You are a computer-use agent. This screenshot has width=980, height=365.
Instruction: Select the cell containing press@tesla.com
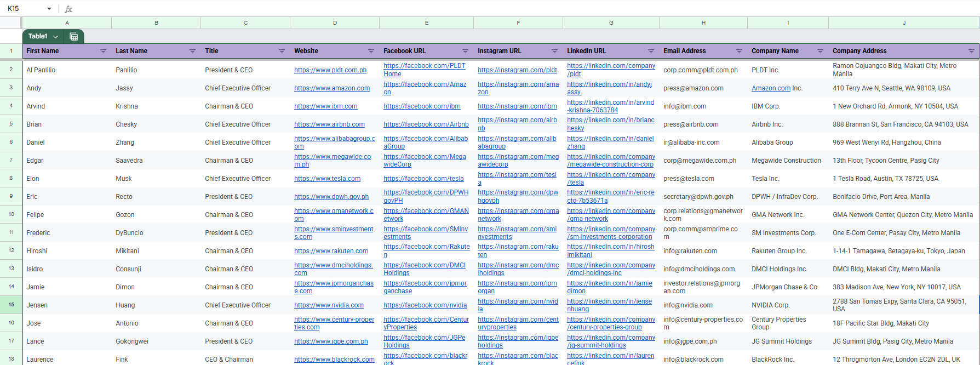pos(703,178)
